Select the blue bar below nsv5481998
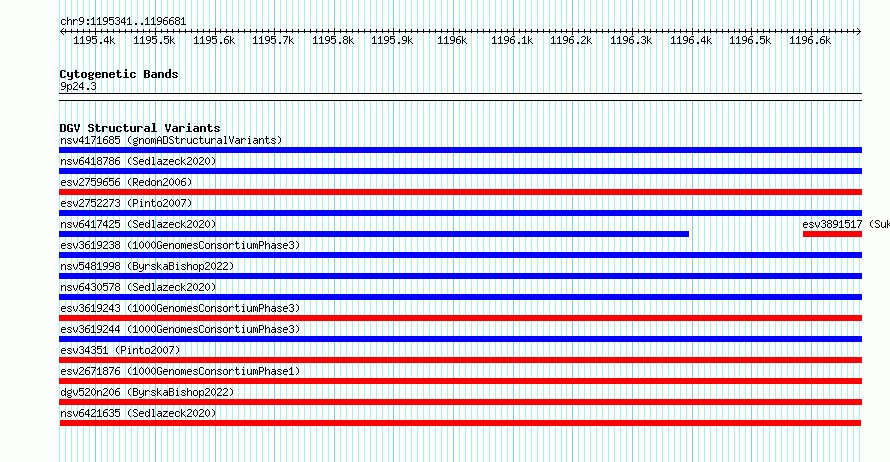The image size is (890, 462). coord(460,276)
